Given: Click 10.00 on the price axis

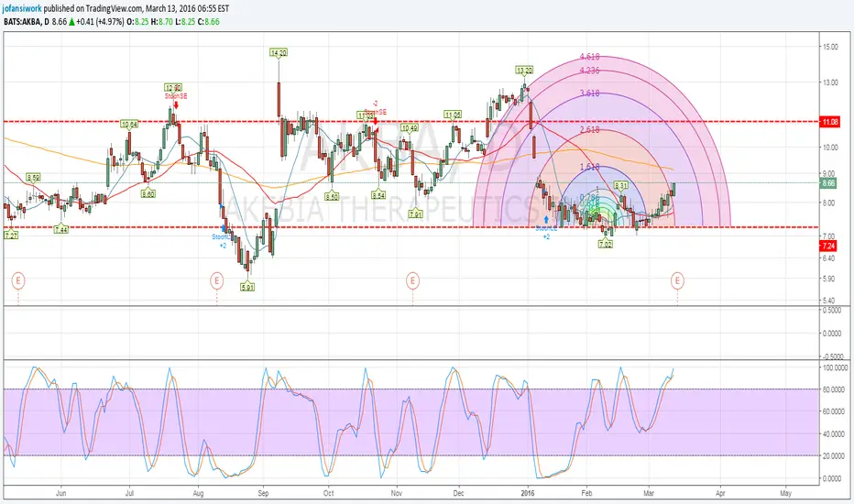Looking at the screenshot, I should pyautogui.click(x=830, y=148).
